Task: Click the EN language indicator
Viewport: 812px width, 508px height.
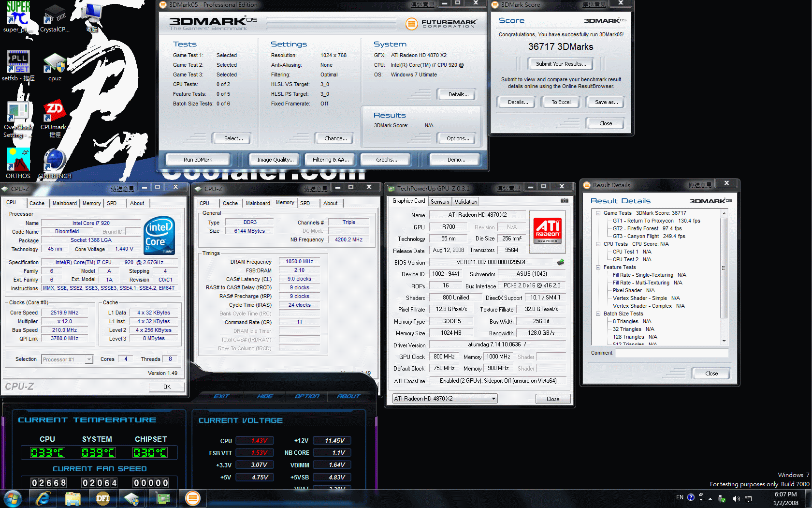Action: (x=680, y=497)
